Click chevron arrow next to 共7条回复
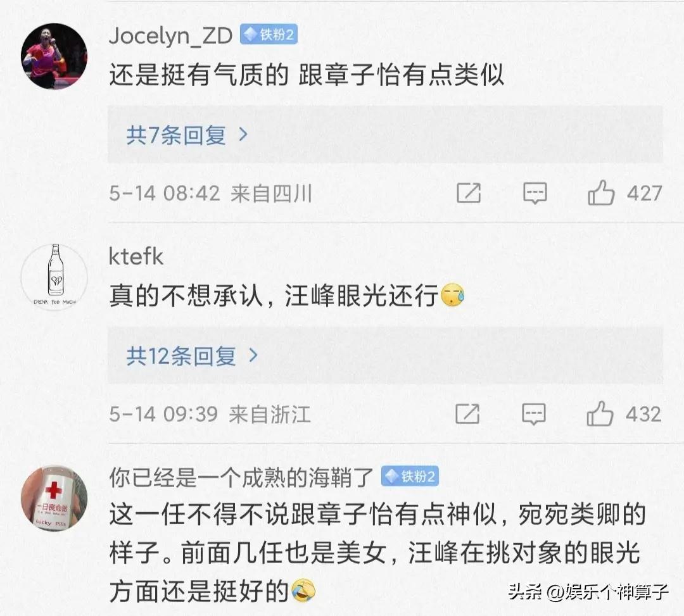This screenshot has height=616, width=684. click(x=243, y=135)
